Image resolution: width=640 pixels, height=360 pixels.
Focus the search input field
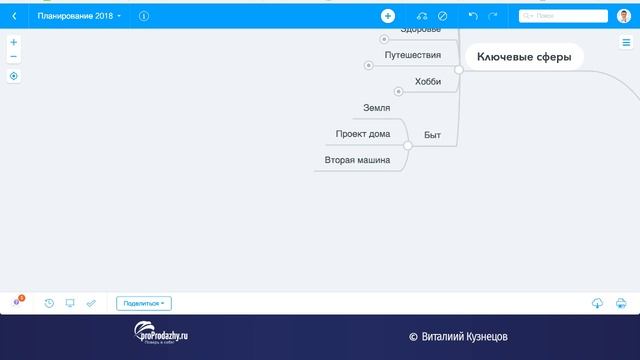(x=563, y=16)
